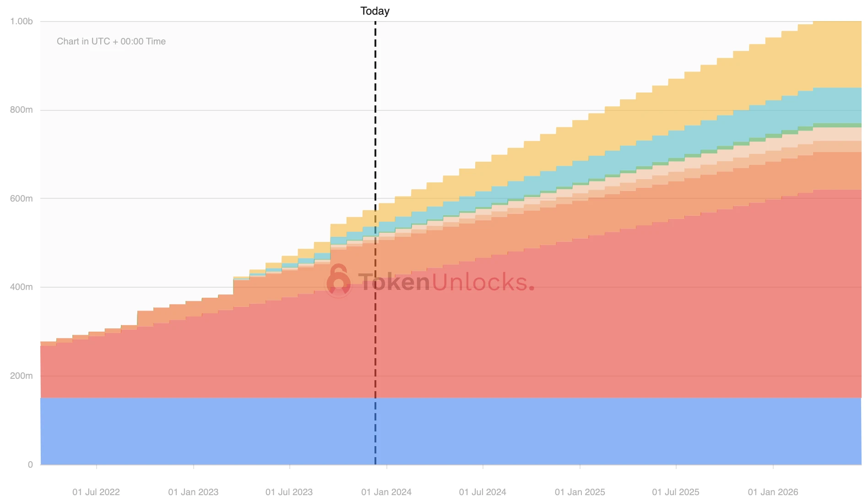Click the 01 Jul 2022 date label

[96, 492]
